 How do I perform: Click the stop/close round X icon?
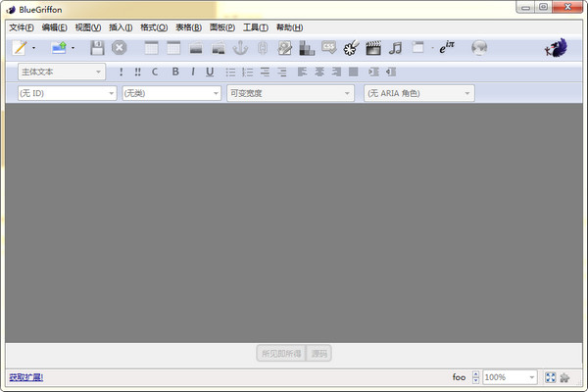(120, 47)
